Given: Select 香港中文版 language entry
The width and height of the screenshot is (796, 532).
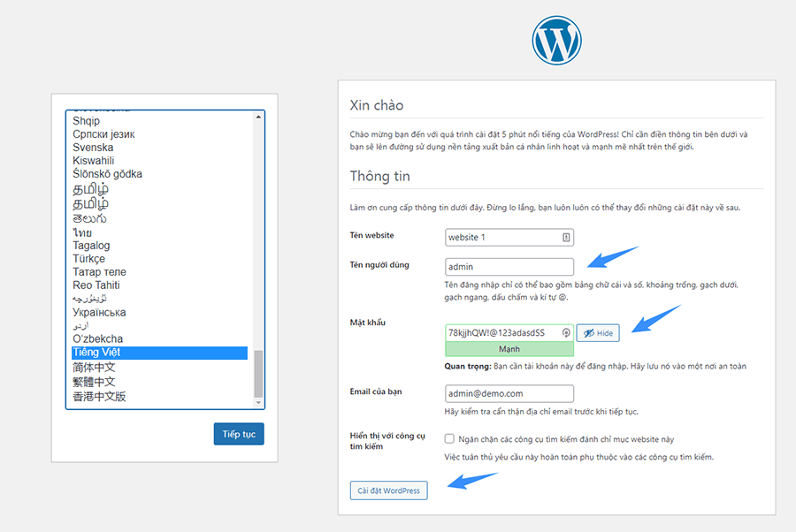Looking at the screenshot, I should coord(99,396).
